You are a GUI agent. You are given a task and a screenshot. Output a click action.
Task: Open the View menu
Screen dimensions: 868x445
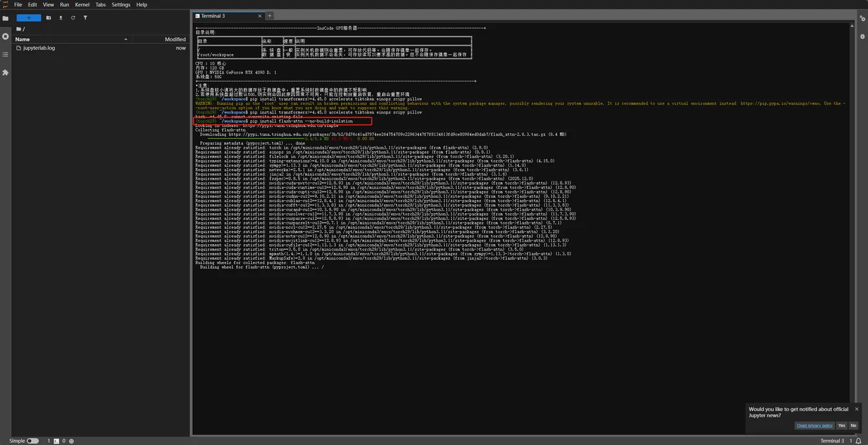click(48, 4)
